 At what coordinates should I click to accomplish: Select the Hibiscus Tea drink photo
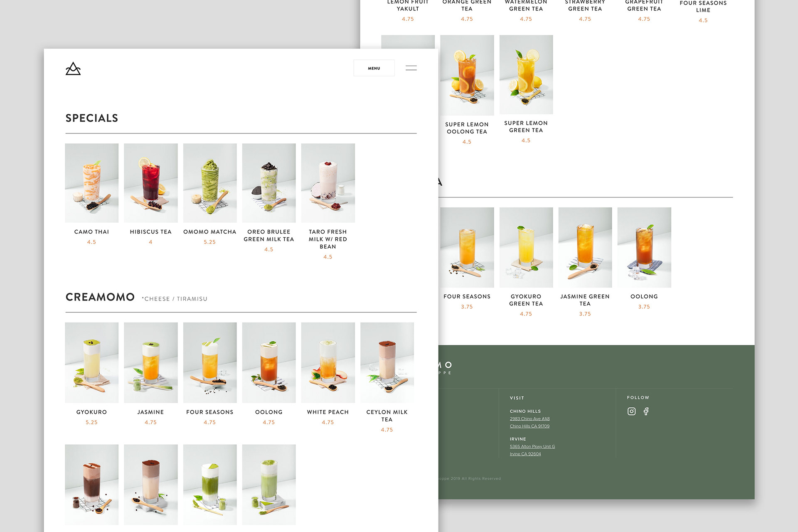[x=150, y=183]
